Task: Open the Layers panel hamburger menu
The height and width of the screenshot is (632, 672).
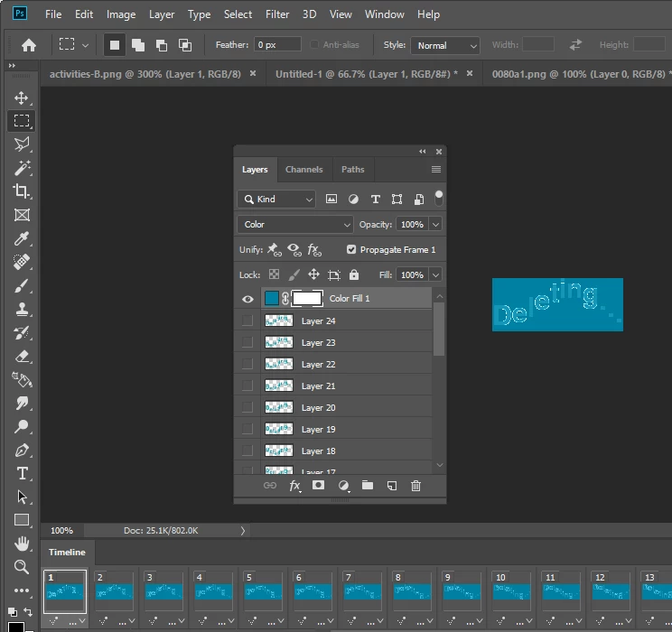Action: click(x=436, y=169)
